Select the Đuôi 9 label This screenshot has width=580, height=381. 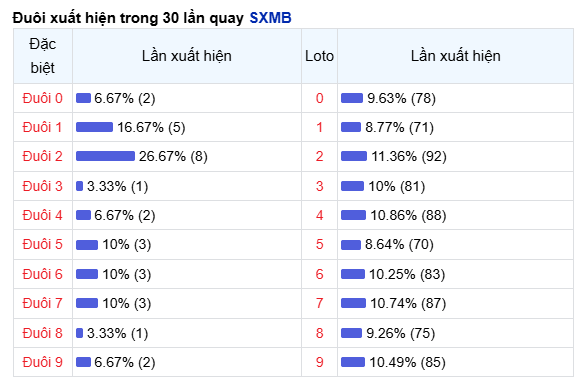43,362
